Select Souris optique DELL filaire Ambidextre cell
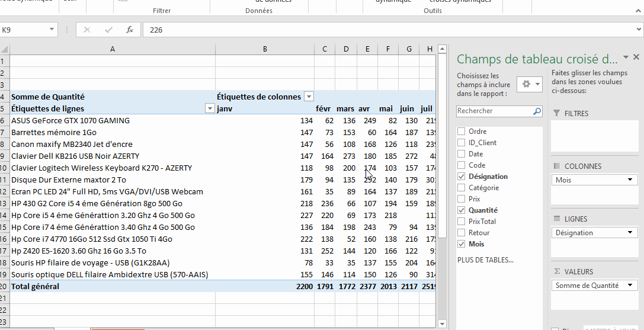The height and width of the screenshot is (330, 644). pyautogui.click(x=113, y=274)
